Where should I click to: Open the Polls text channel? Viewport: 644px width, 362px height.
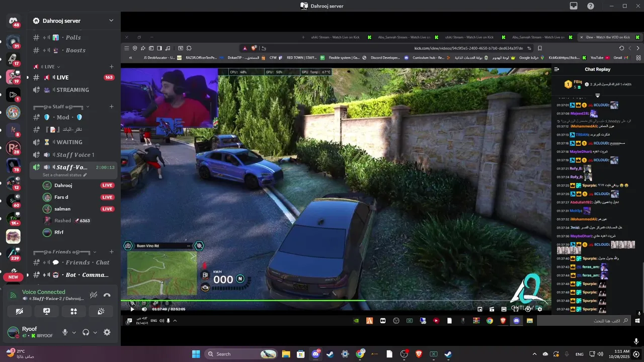tap(73, 38)
